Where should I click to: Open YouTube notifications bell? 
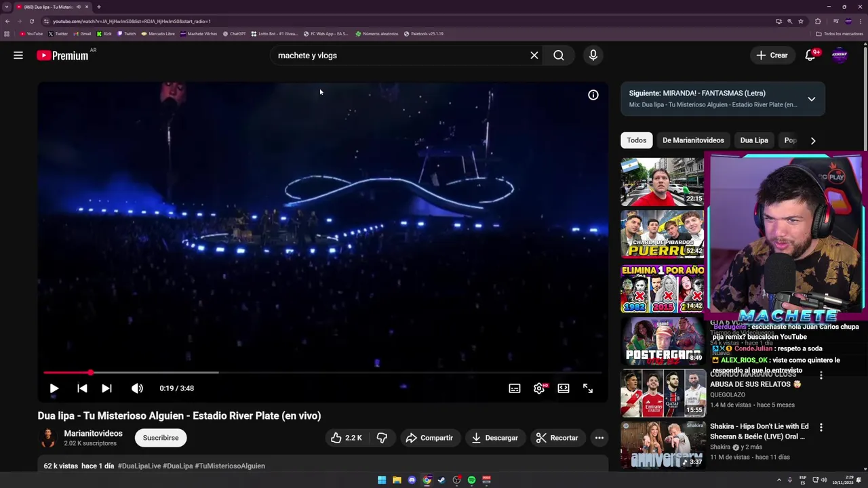tap(810, 56)
